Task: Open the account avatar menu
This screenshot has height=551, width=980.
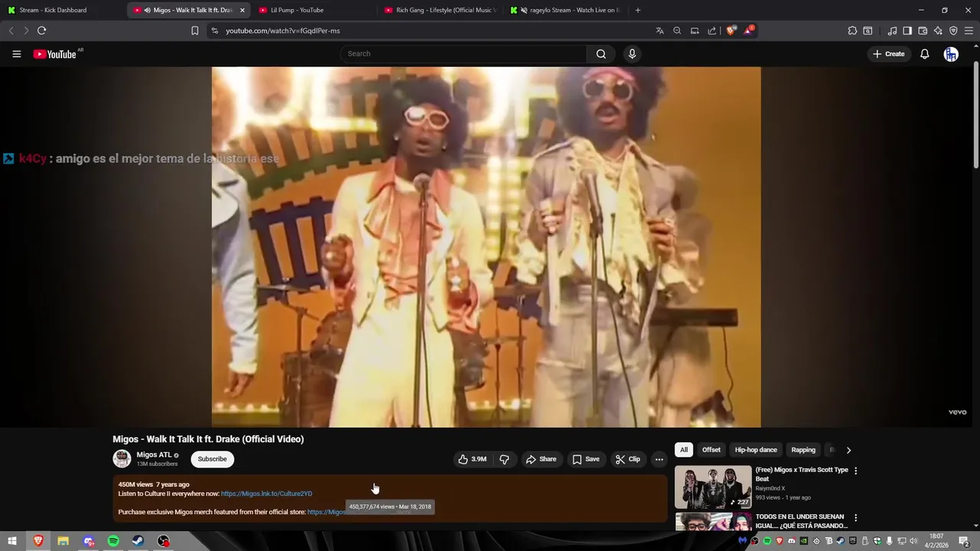Action: tap(951, 54)
